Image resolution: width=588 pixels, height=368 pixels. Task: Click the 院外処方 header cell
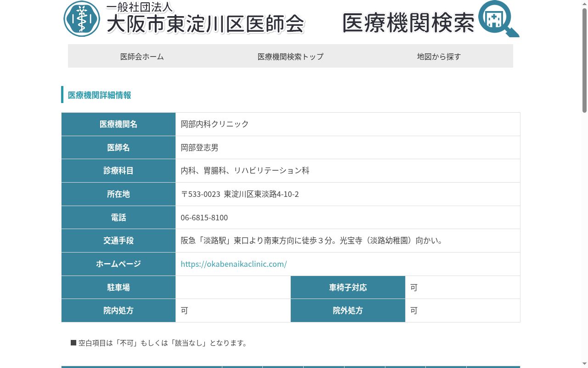click(348, 310)
